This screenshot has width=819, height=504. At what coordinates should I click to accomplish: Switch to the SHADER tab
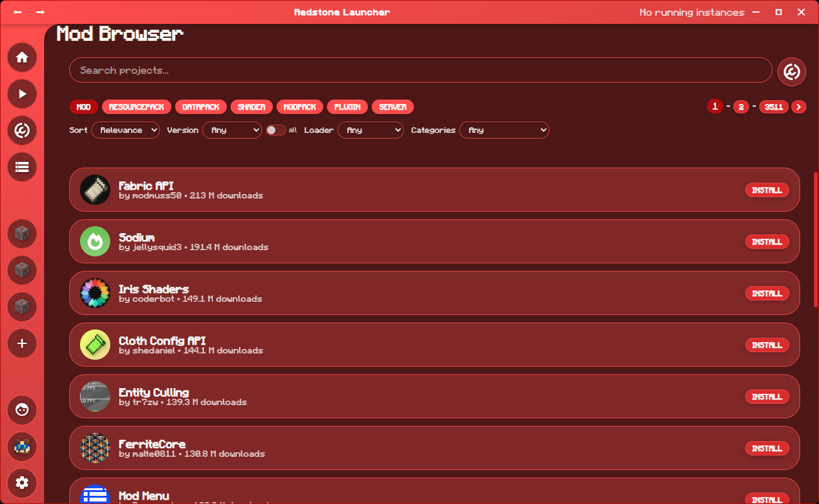point(251,107)
